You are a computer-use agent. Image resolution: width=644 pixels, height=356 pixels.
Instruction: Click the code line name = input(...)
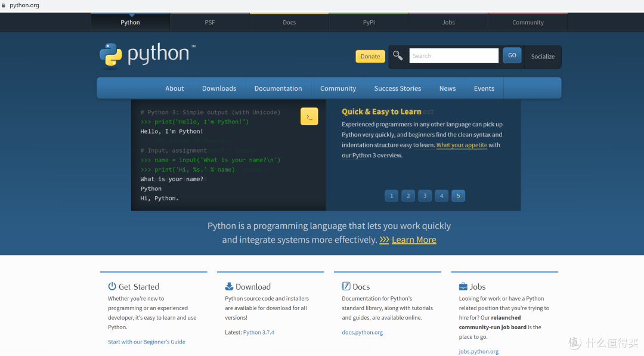tap(210, 160)
